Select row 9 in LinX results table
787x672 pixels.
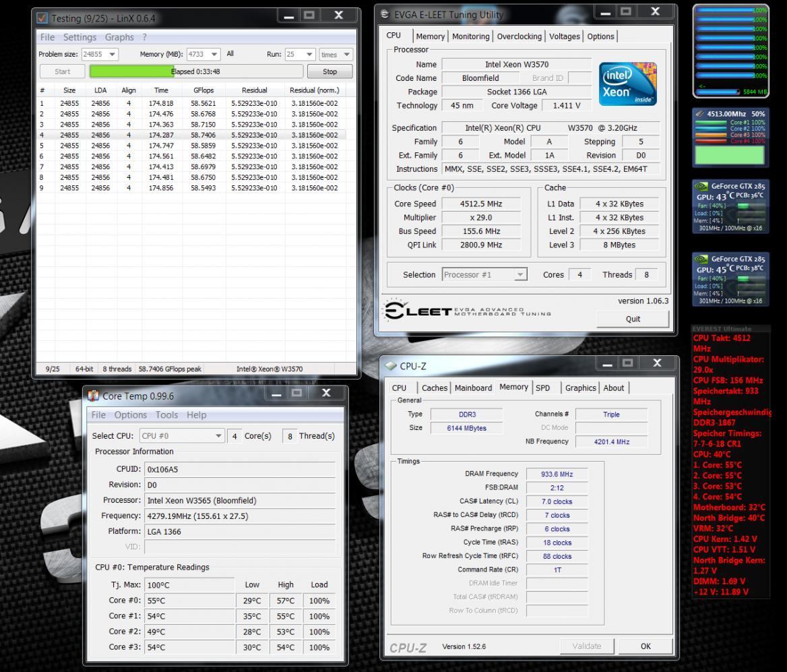(191, 188)
